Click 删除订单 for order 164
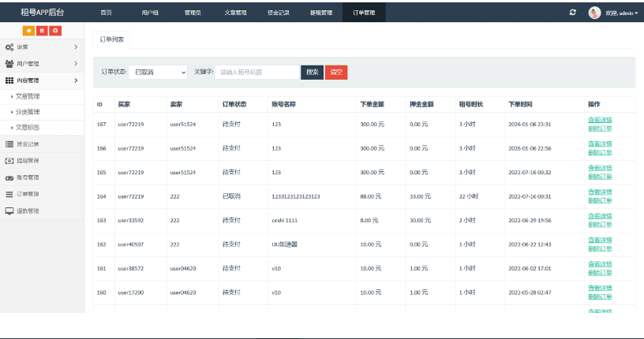644x339 pixels. pyautogui.click(x=600, y=201)
